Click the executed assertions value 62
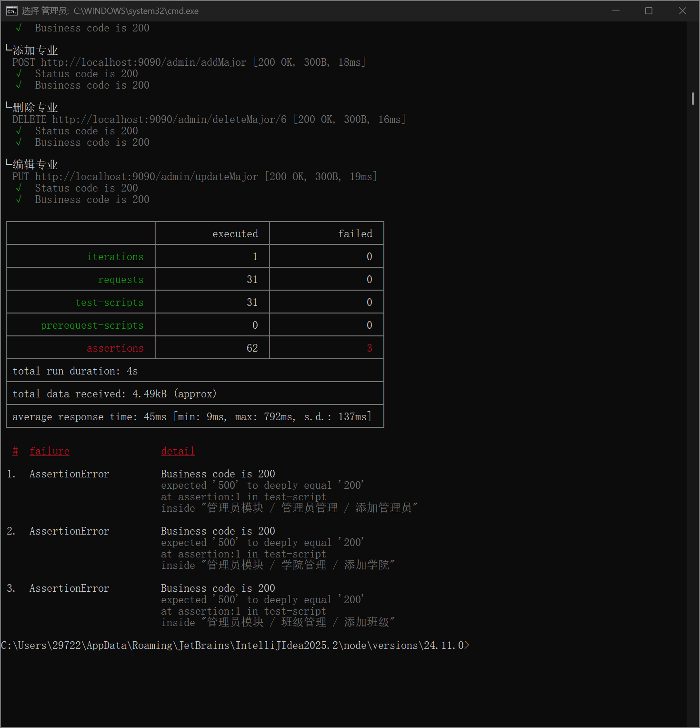This screenshot has width=700, height=728. pos(252,348)
